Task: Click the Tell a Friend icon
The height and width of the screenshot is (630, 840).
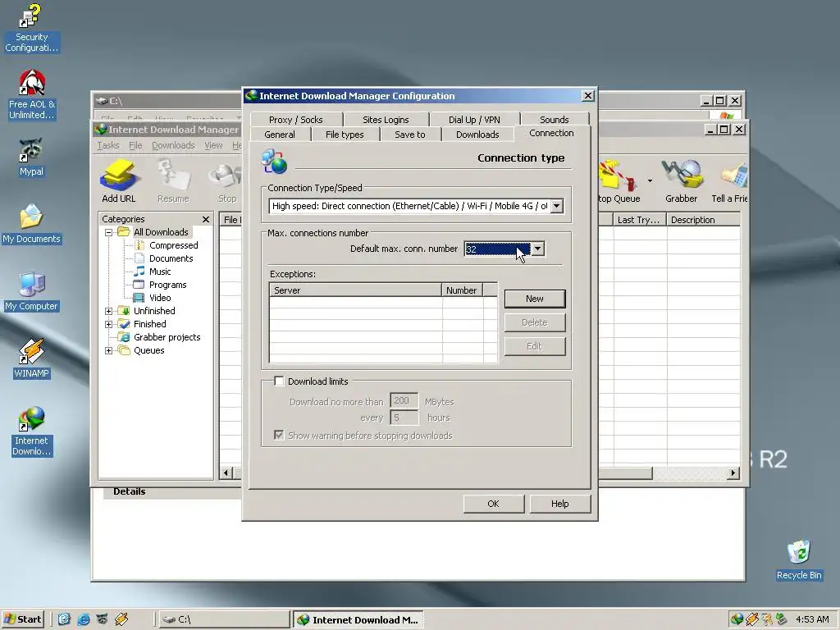Action: click(729, 180)
